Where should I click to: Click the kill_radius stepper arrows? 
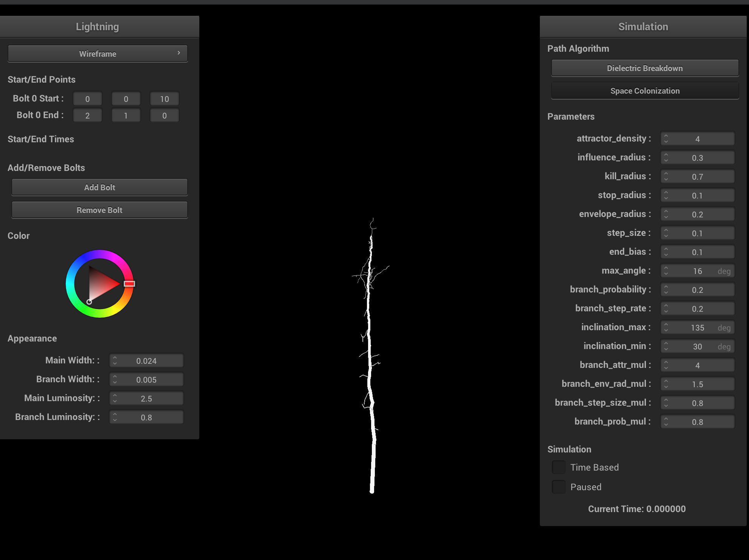(x=666, y=177)
